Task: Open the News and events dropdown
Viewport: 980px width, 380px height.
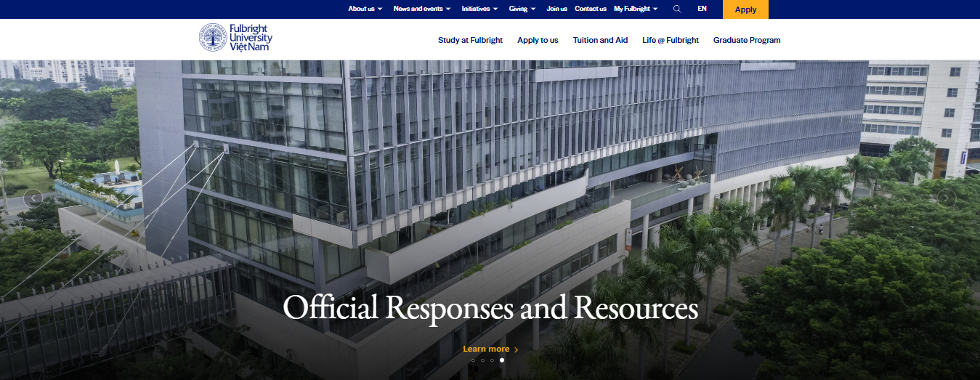Action: (x=421, y=9)
